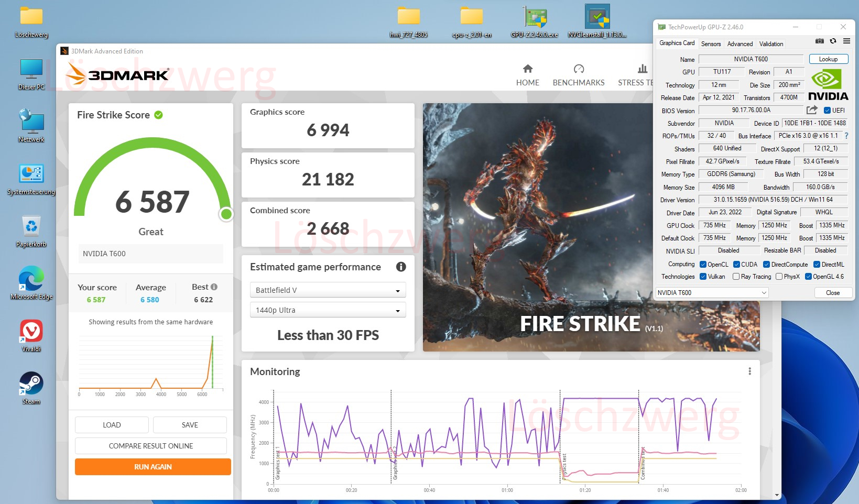This screenshot has height=504, width=859.
Task: Toggle the OpenGL 4.6 checkbox
Action: click(808, 277)
